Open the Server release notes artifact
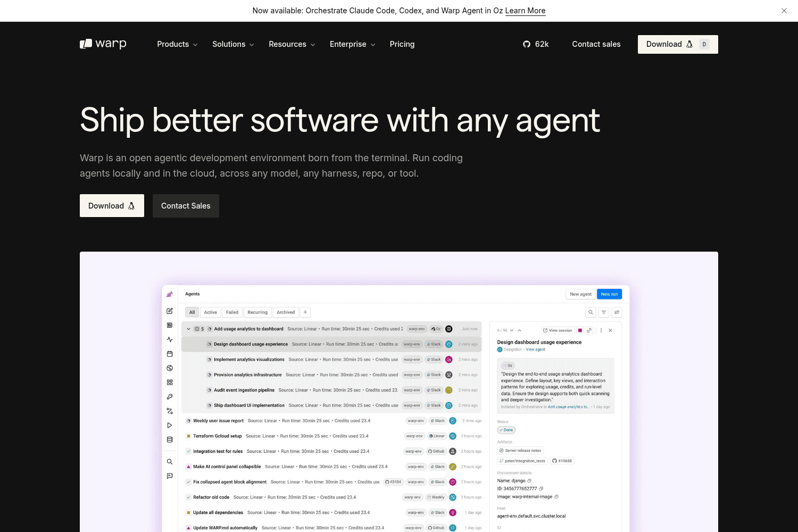The image size is (798, 532). pyautogui.click(x=520, y=451)
